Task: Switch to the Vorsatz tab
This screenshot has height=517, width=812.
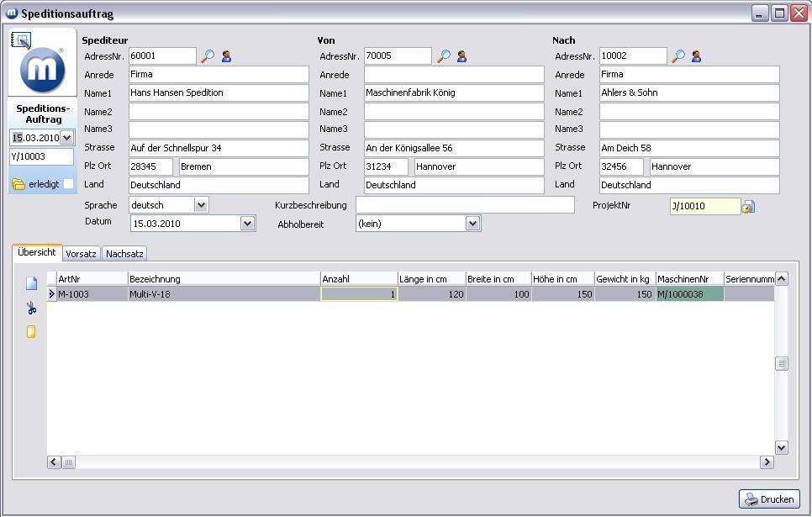Action: (x=81, y=253)
